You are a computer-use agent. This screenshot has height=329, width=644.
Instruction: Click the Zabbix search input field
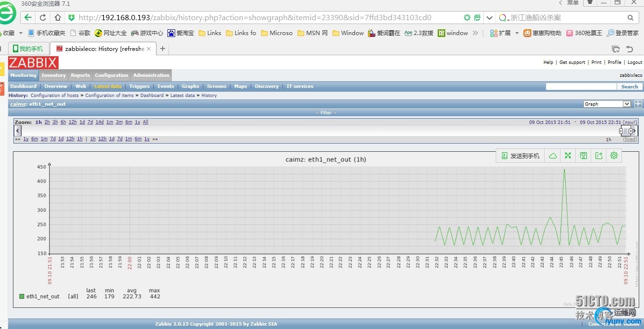coord(581,86)
